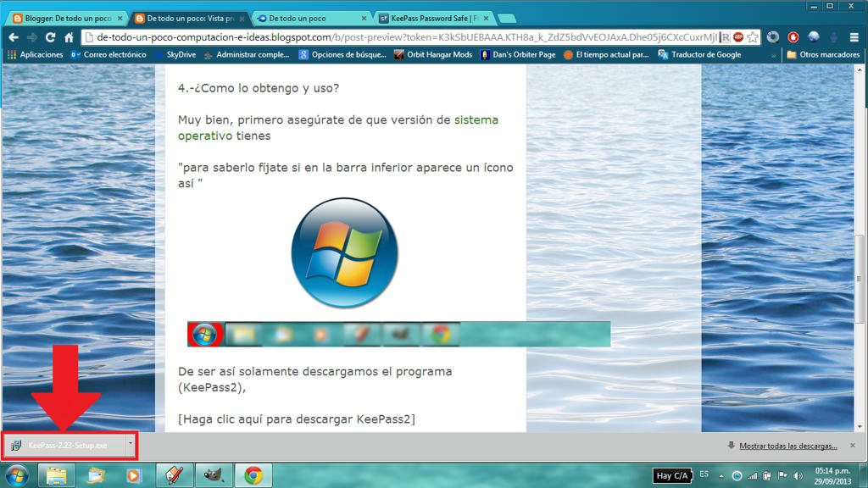Screen dimensions: 868x488
Task: Bookmark this page with the star icon
Action: point(753,37)
